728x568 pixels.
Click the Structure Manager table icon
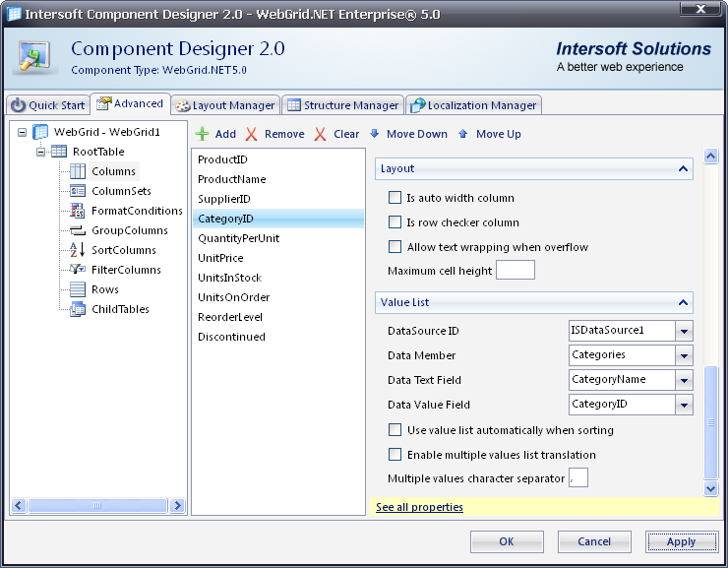click(294, 105)
